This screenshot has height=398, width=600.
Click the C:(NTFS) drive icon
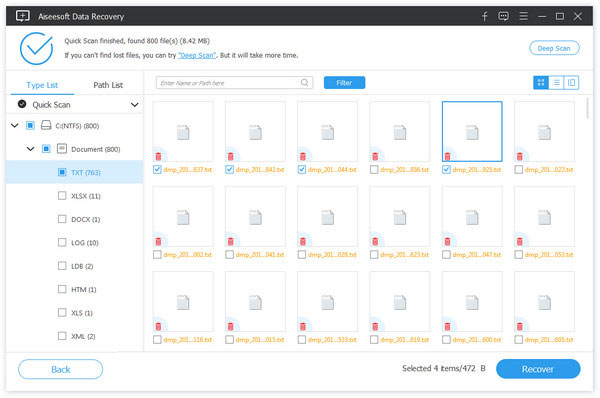click(x=46, y=126)
